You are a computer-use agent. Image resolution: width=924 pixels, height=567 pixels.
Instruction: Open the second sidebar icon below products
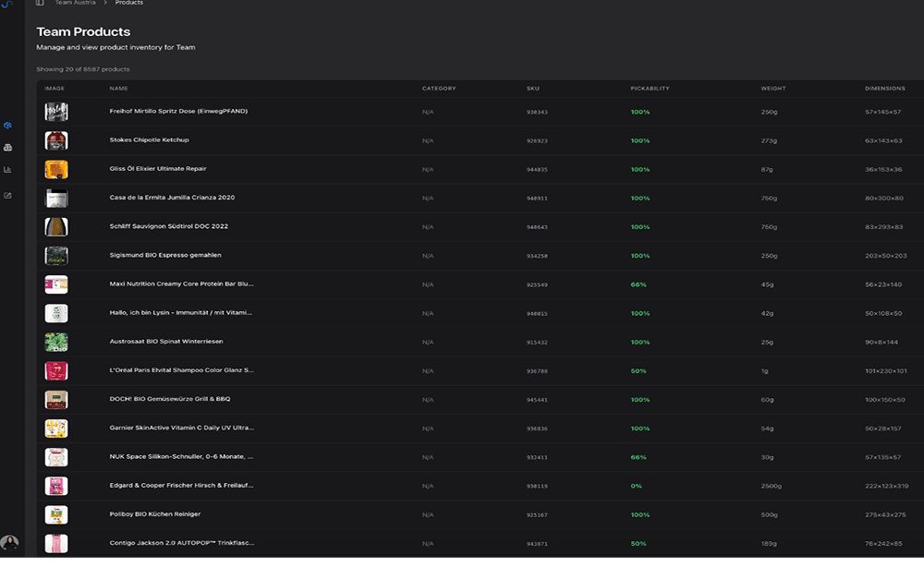(x=8, y=148)
